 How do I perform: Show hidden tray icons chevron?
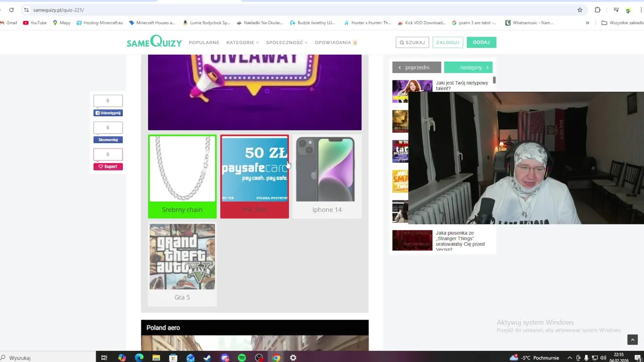570,357
